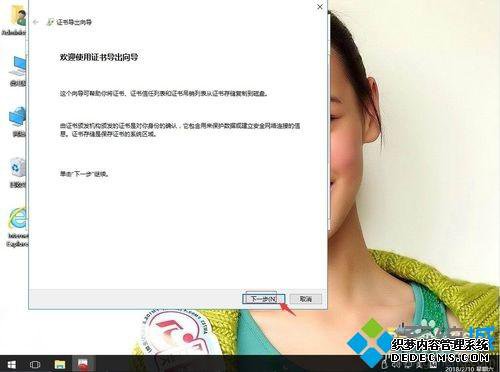Click the 证书导出向导 wizard title icon
Image resolution: width=500 pixels, height=372 pixels.
click(x=50, y=22)
